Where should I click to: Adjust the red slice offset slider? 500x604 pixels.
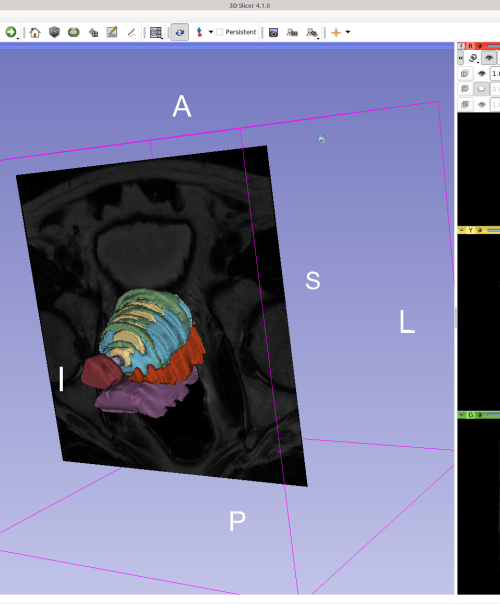pyautogui.click(x=493, y=46)
